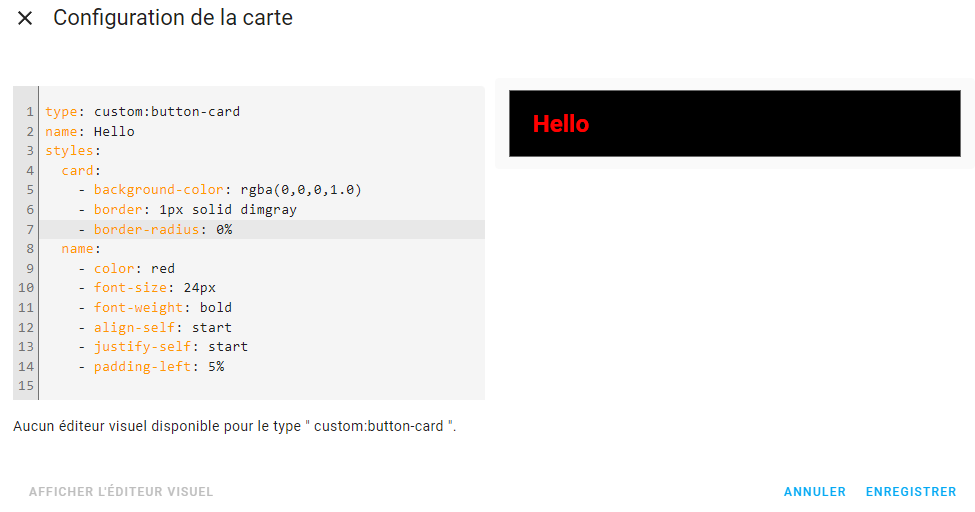Screen dimensions: 975x512
Task: Close the card configuration dialog
Action: coord(25,18)
